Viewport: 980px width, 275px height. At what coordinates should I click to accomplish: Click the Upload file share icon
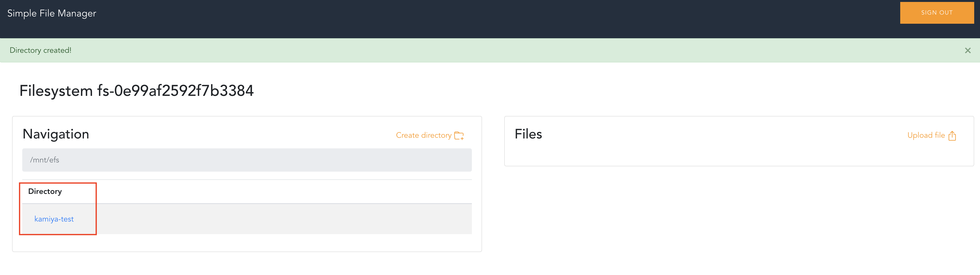(x=952, y=136)
